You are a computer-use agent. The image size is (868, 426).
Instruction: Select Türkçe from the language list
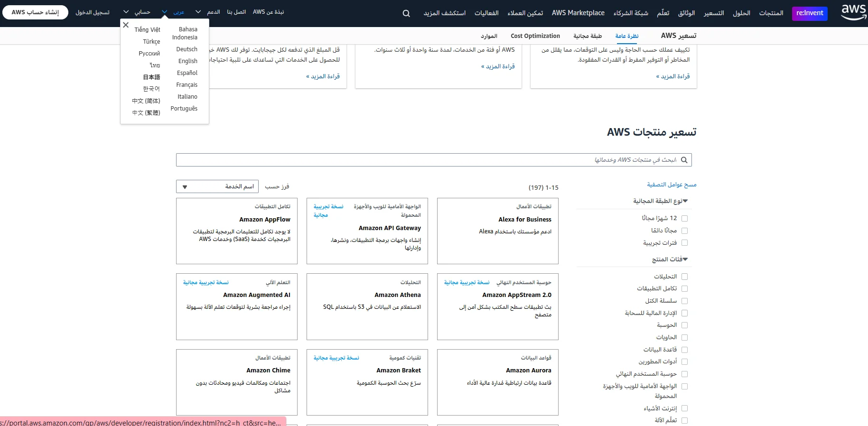coord(152,42)
